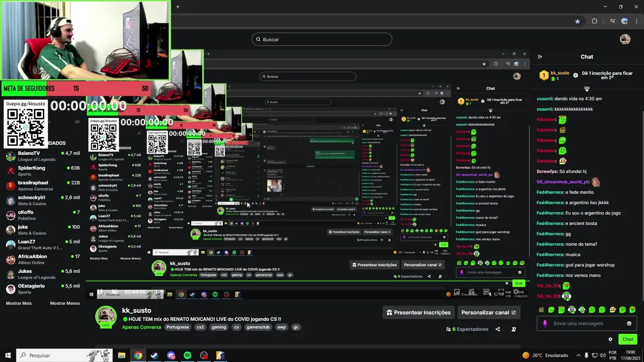The height and width of the screenshot is (362, 644).
Task: Focus the 'Envie uma mensagem' chat field
Action: click(x=587, y=323)
